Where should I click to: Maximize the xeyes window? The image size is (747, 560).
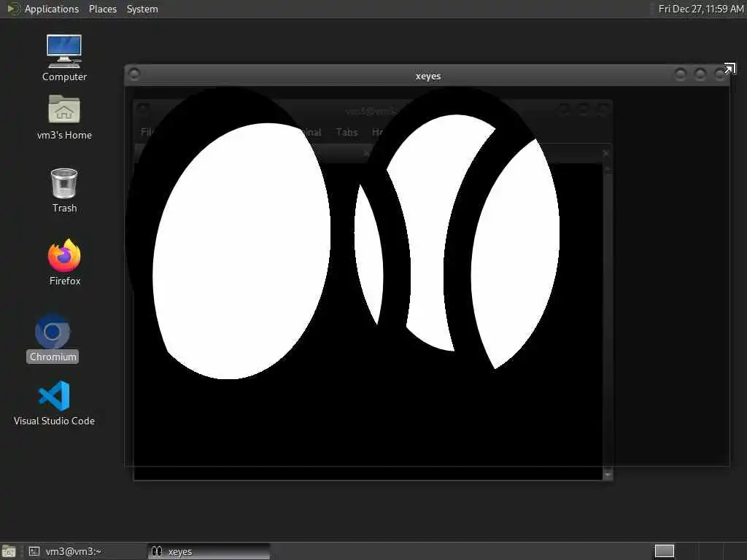[x=700, y=74]
